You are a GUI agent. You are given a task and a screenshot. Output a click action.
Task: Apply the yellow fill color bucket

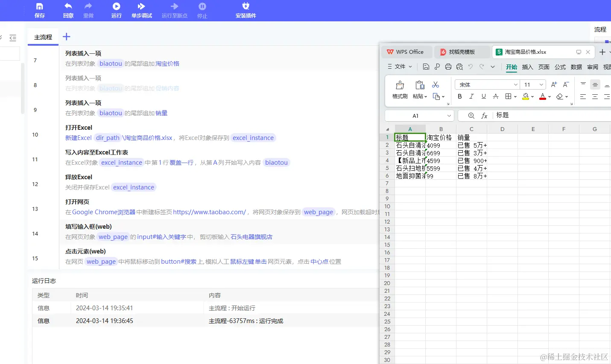coord(526,96)
